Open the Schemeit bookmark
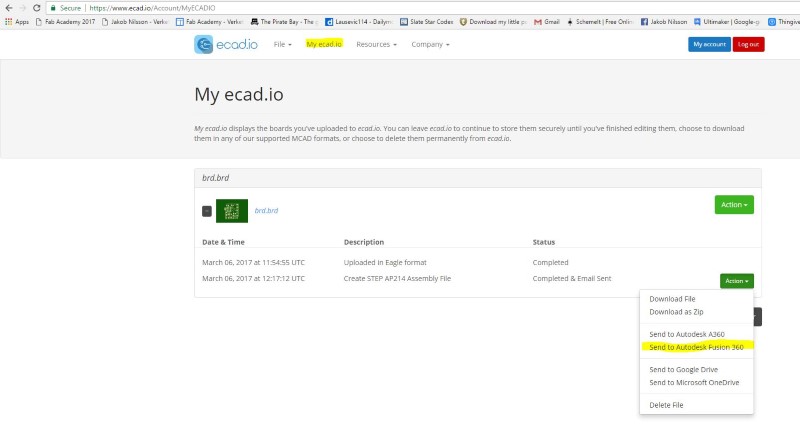This screenshot has height=441, width=800. 599,22
